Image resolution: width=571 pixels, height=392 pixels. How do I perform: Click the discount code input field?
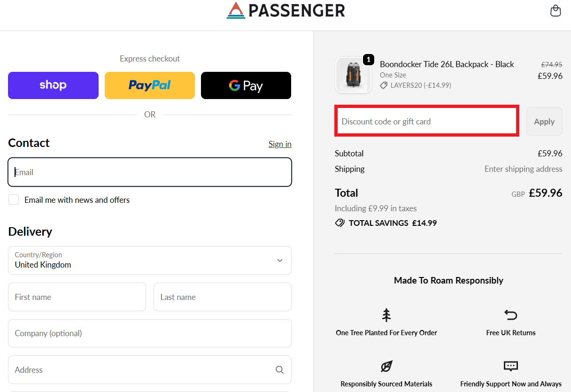[426, 121]
